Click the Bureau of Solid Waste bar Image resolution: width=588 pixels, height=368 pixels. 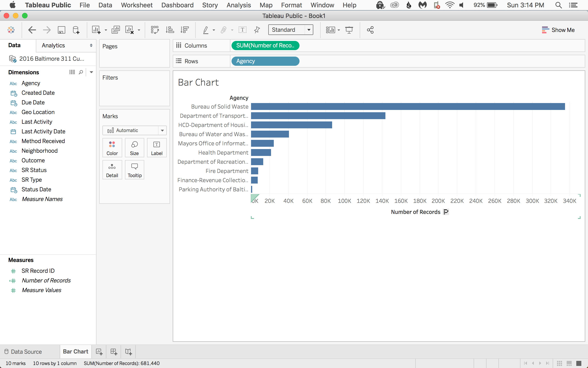click(x=408, y=106)
